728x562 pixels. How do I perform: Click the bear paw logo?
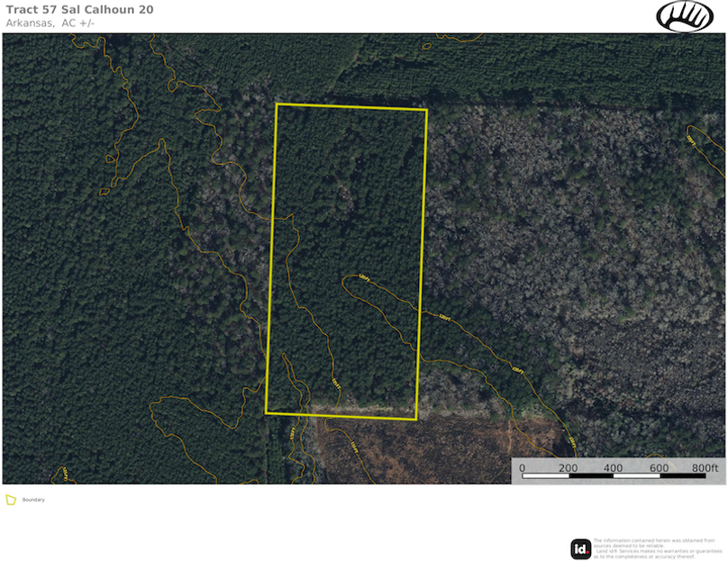tap(685, 17)
